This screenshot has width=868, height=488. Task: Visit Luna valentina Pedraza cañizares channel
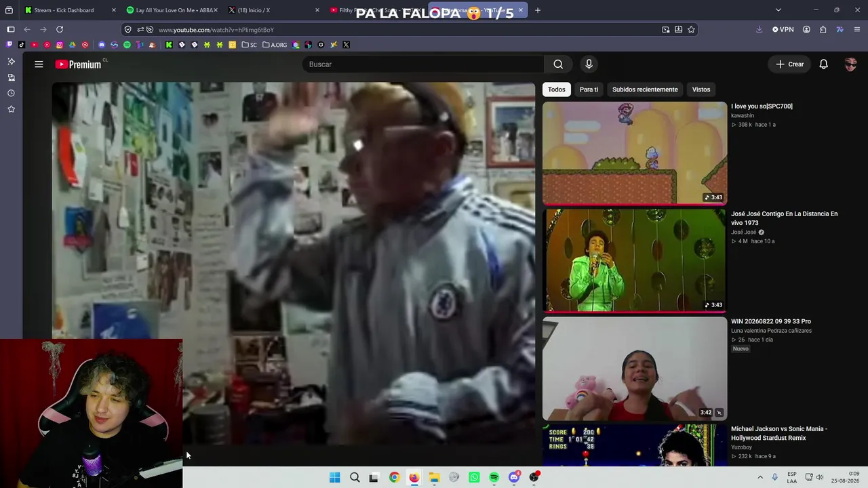pyautogui.click(x=771, y=331)
